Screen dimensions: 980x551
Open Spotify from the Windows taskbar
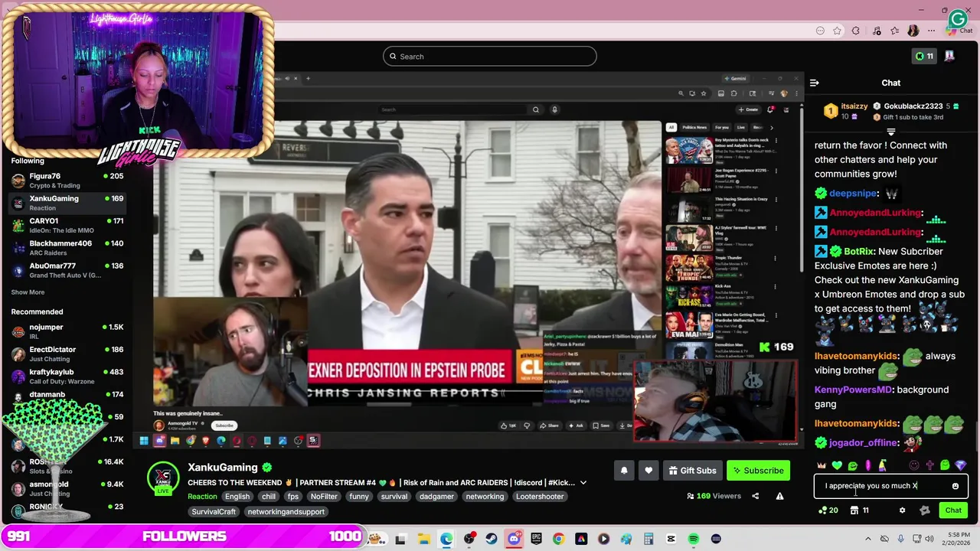(x=694, y=539)
